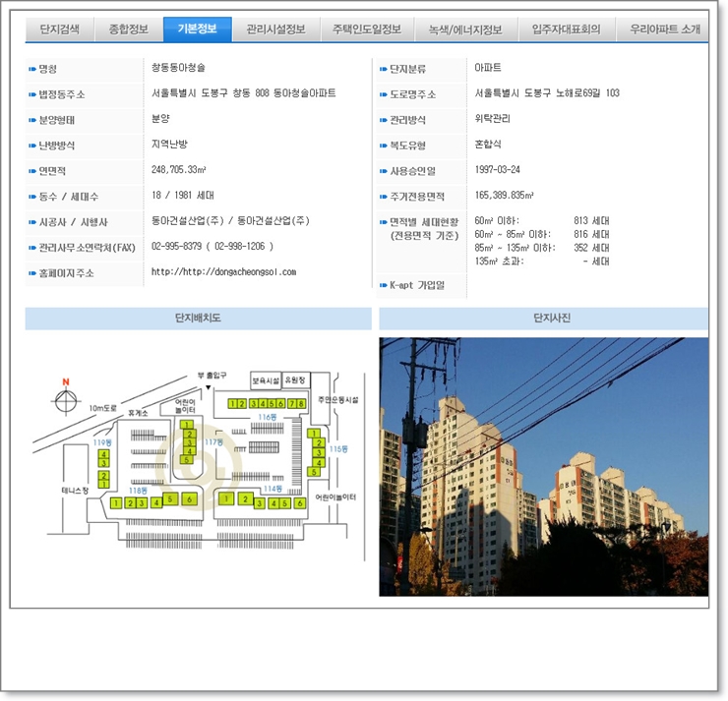The image size is (728, 701).
Task: Click the north compass symbol on map
Action: click(x=66, y=397)
